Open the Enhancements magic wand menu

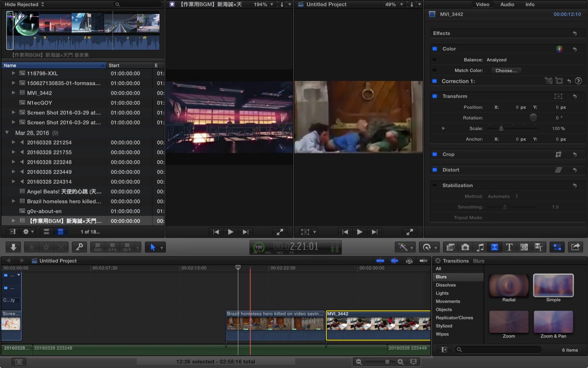click(405, 247)
